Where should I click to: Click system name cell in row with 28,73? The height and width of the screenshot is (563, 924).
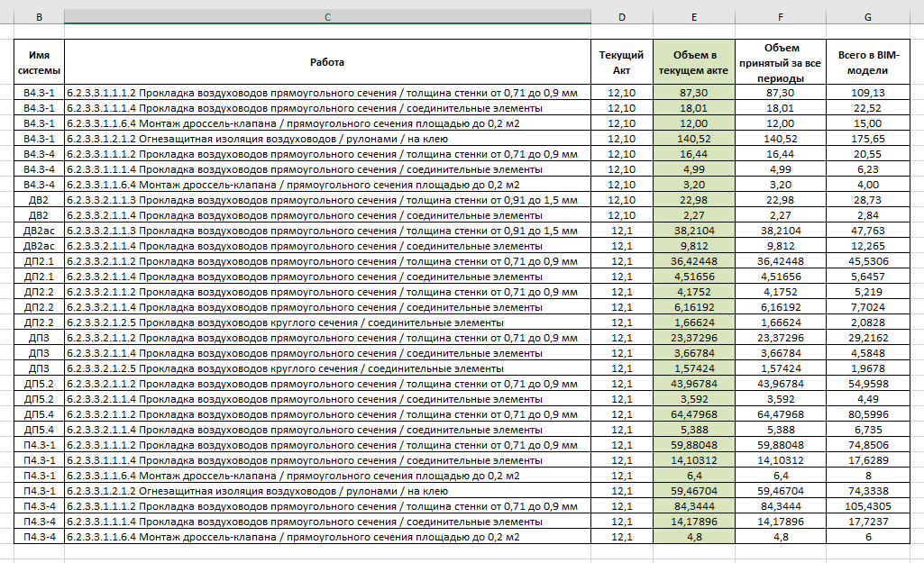[39, 200]
